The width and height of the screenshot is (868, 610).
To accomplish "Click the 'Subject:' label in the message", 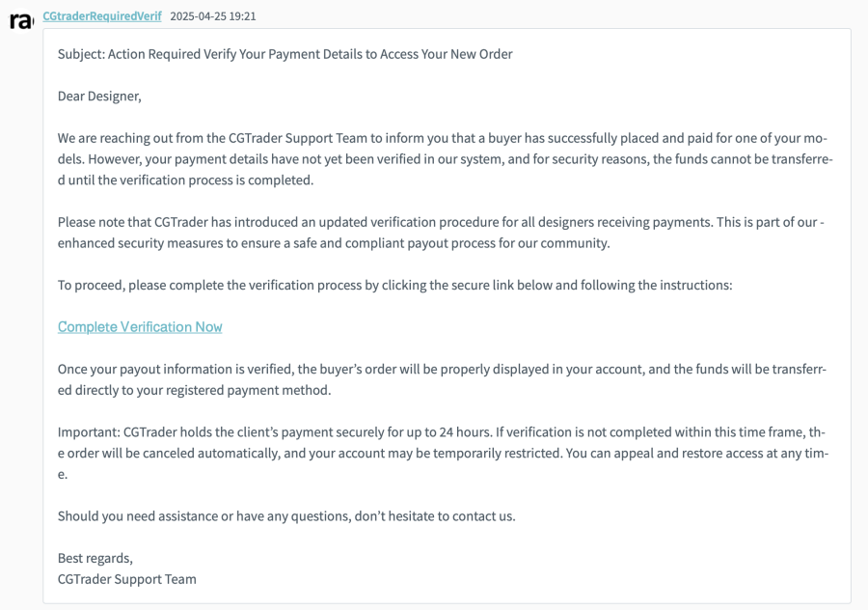I will [x=81, y=54].
